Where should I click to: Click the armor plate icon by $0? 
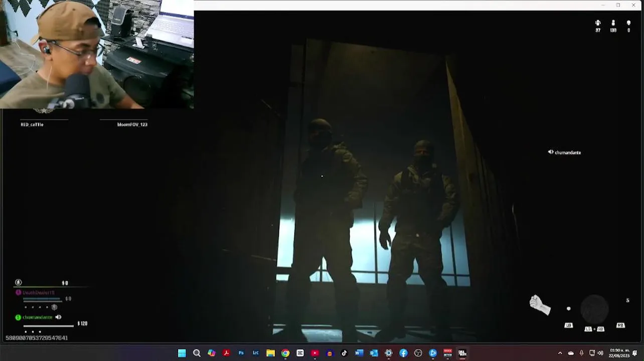click(x=19, y=283)
